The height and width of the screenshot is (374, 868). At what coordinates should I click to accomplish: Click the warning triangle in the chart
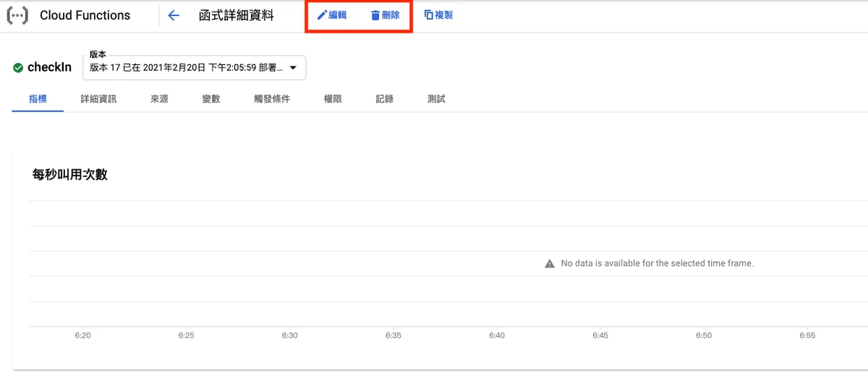(x=550, y=263)
